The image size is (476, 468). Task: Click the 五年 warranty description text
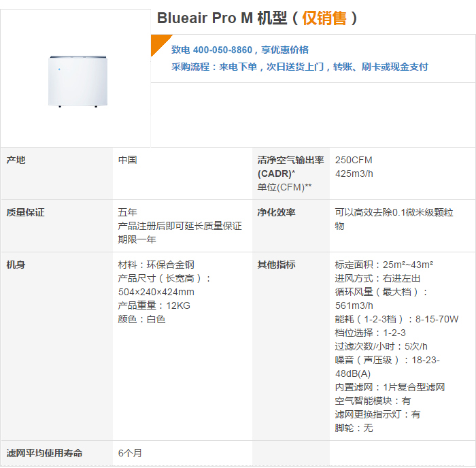180,226
